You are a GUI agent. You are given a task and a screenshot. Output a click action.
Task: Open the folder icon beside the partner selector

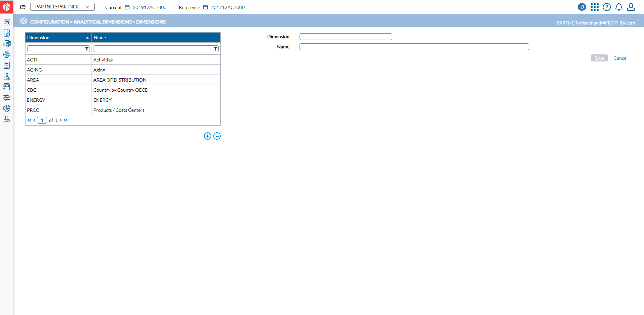23,7
